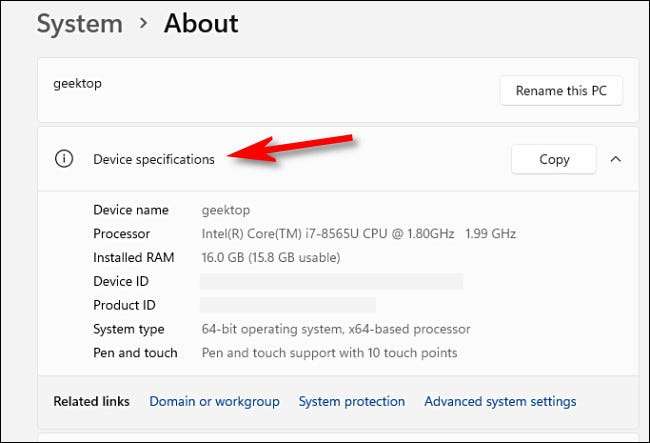
Task: Click the Pen and touch support value
Action: coord(329,352)
